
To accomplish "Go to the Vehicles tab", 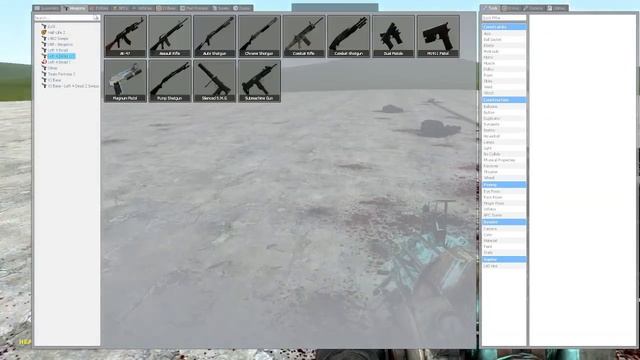I will [x=142, y=8].
